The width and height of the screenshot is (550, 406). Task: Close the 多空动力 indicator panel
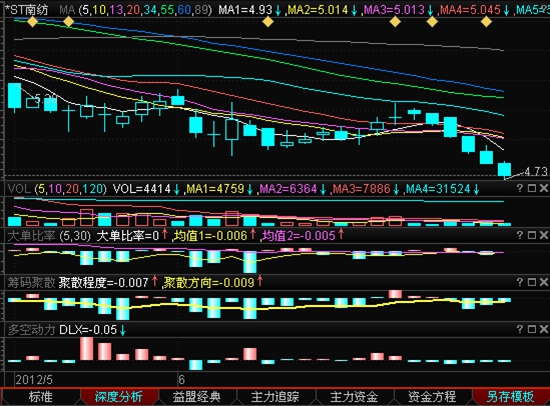click(543, 329)
